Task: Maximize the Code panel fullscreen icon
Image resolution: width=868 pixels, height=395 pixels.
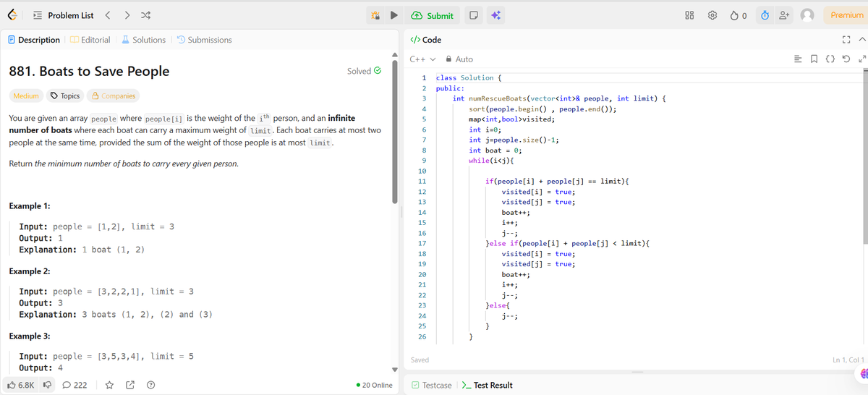Action: 846,40
